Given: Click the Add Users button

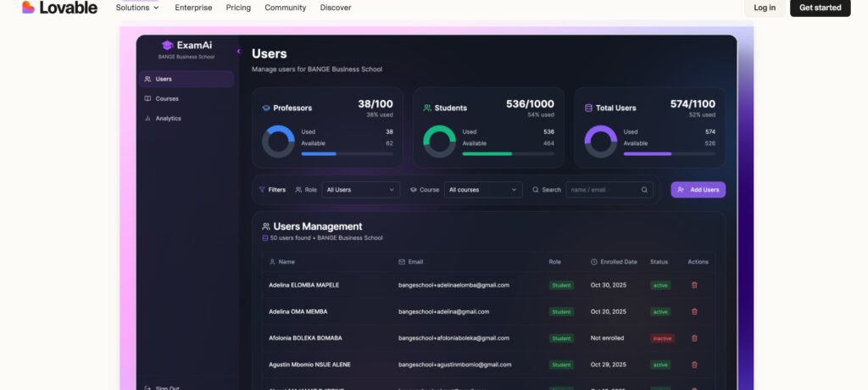Looking at the screenshot, I should click(x=698, y=190).
